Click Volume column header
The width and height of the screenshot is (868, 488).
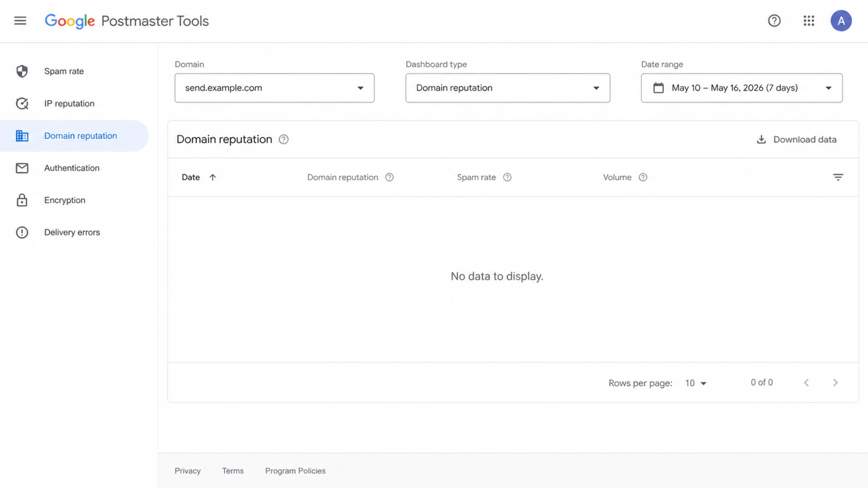pyautogui.click(x=617, y=177)
